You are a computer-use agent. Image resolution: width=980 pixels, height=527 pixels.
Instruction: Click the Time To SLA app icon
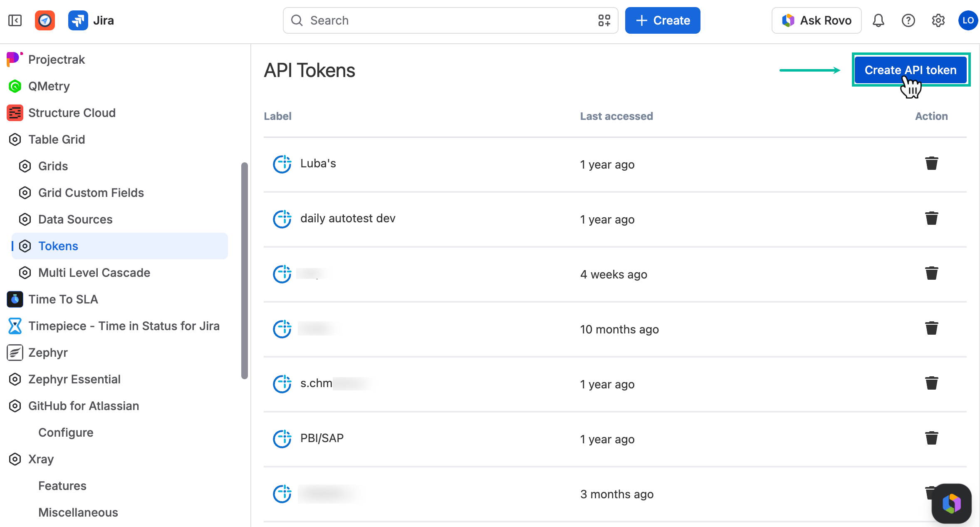[x=15, y=299]
